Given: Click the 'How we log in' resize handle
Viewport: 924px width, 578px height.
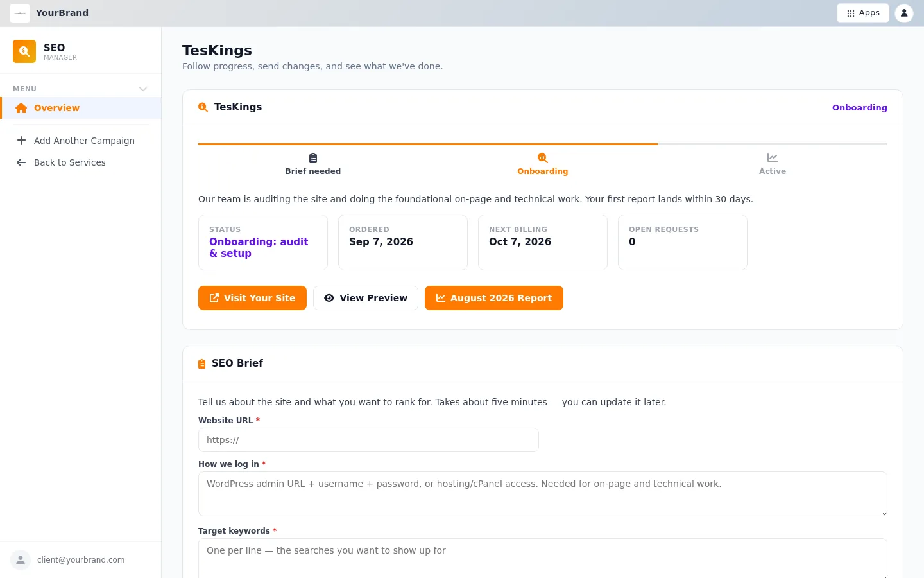Looking at the screenshot, I should tap(884, 512).
